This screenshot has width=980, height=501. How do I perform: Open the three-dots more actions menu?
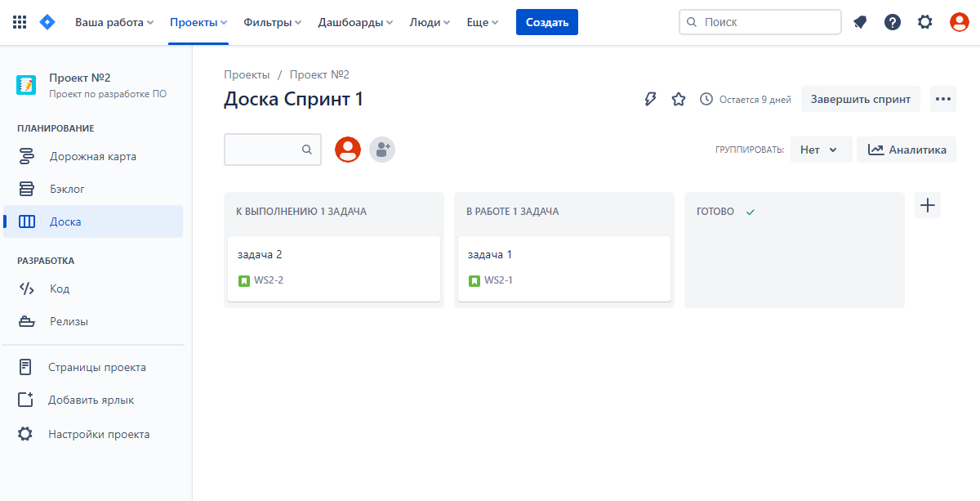point(943,99)
